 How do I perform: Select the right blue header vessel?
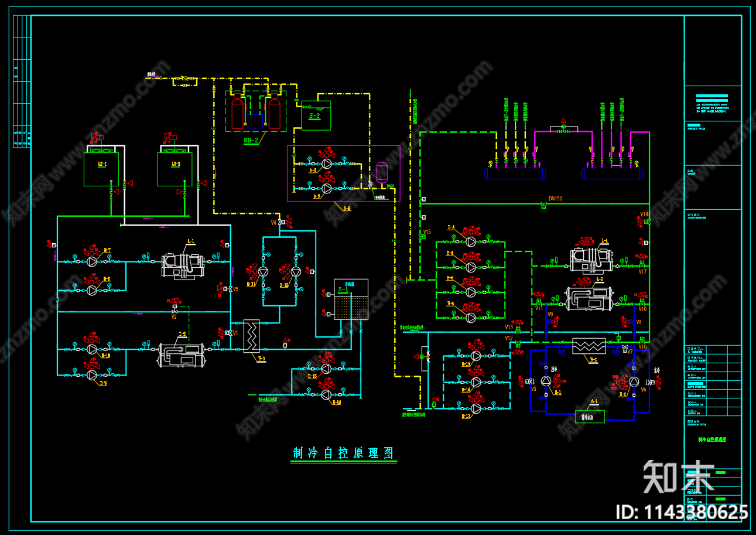point(612,173)
